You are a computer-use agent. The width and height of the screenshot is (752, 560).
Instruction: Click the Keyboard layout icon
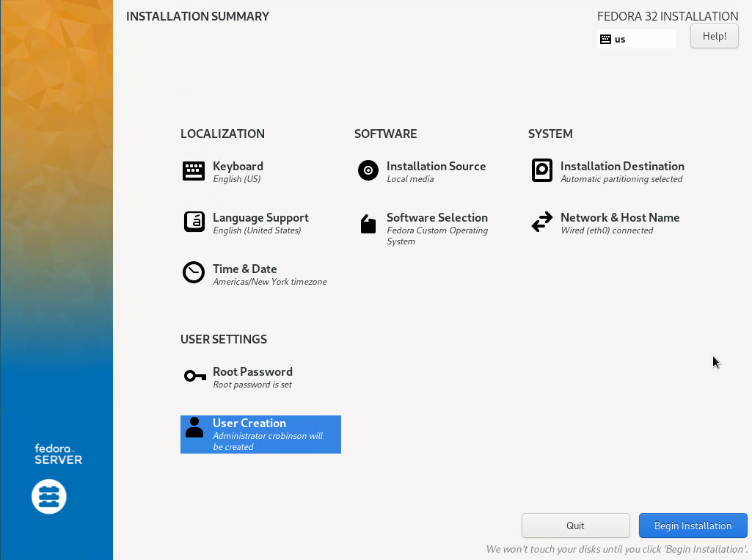pyautogui.click(x=194, y=171)
